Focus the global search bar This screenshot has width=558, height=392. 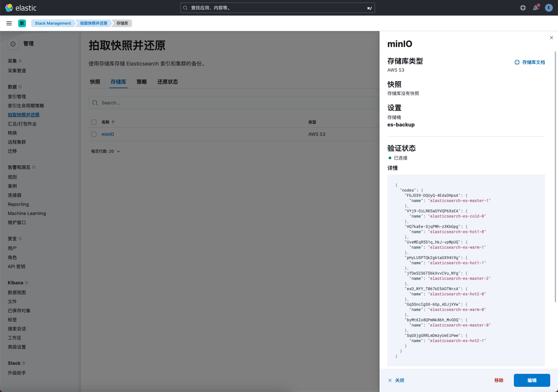(x=278, y=8)
